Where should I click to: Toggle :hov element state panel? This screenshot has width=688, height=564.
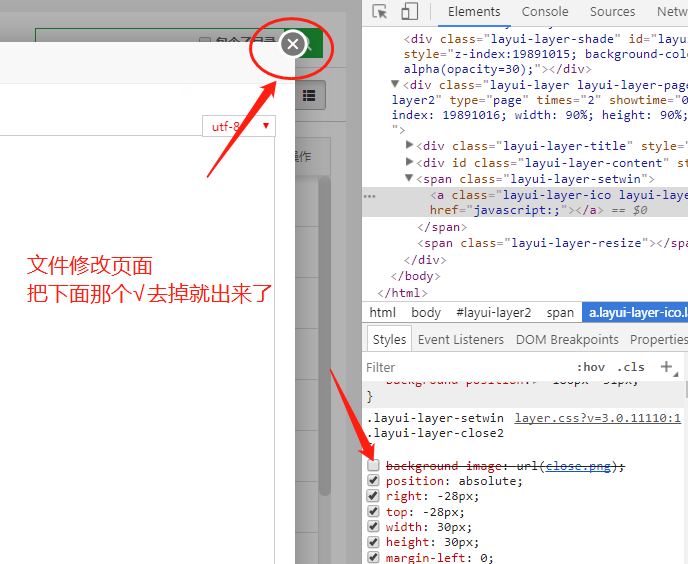point(590,367)
